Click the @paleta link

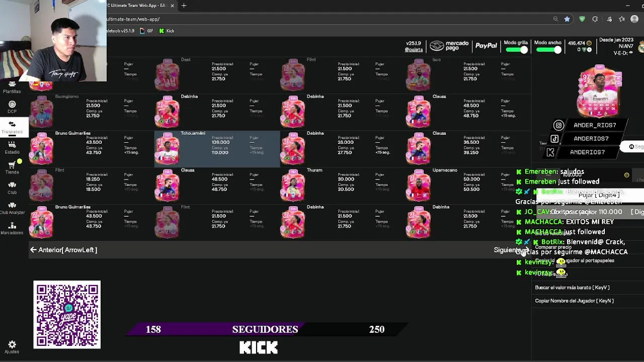[x=414, y=50]
